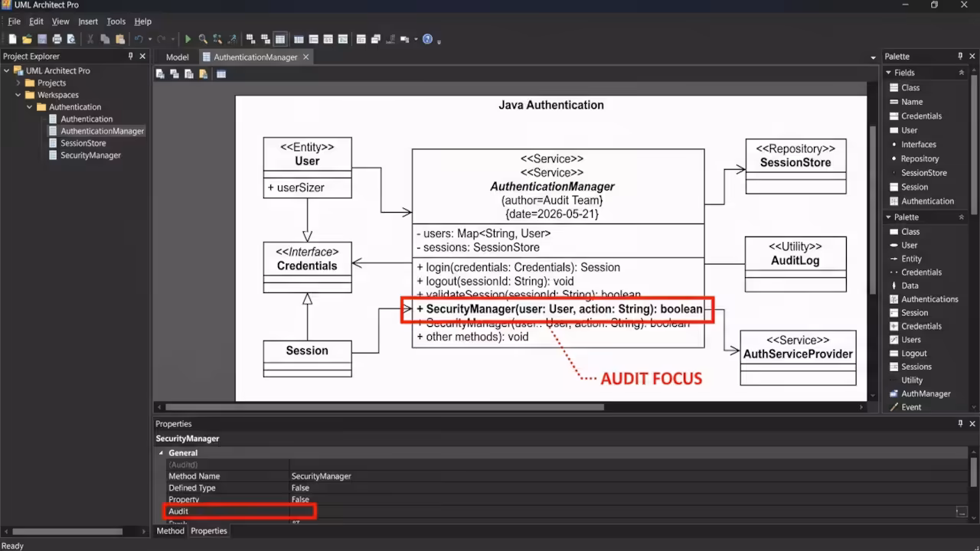Collapse the Werkspaces folder node
The image size is (980, 551).
tap(18, 95)
